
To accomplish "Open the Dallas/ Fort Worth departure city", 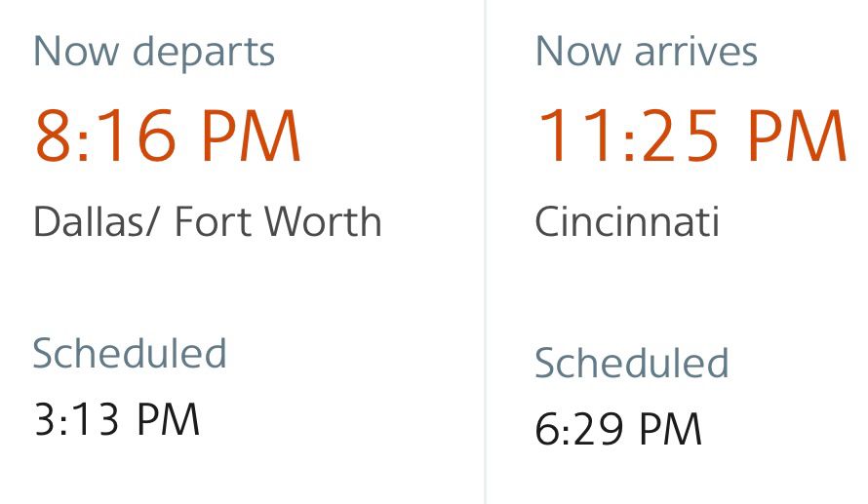I will coord(208,221).
